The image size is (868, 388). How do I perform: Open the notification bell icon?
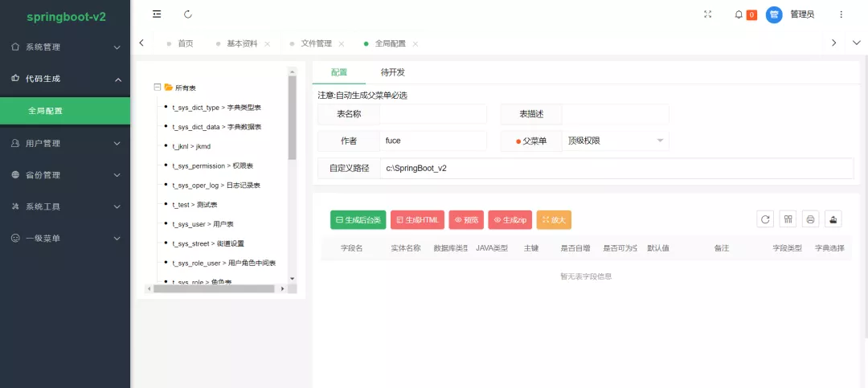point(739,15)
